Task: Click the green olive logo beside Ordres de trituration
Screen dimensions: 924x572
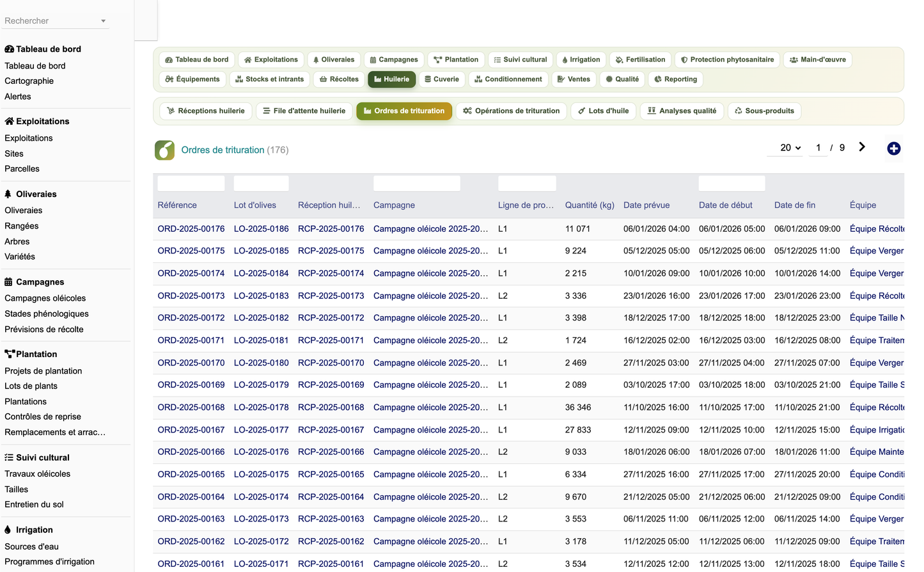Action: pyautogui.click(x=165, y=150)
